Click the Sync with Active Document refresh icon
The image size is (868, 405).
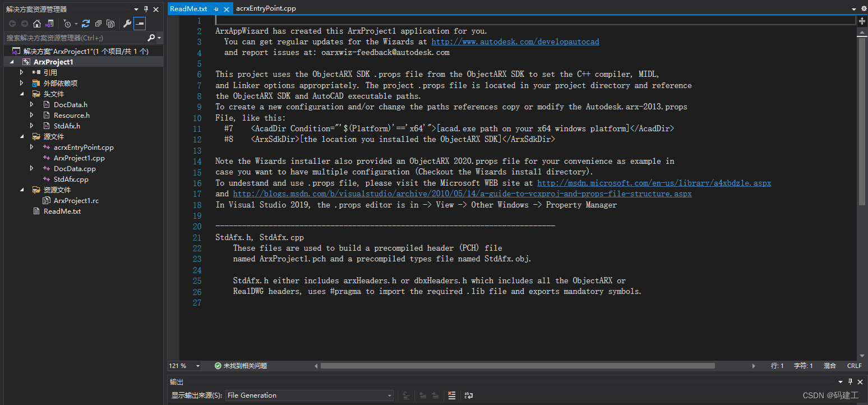pos(86,24)
